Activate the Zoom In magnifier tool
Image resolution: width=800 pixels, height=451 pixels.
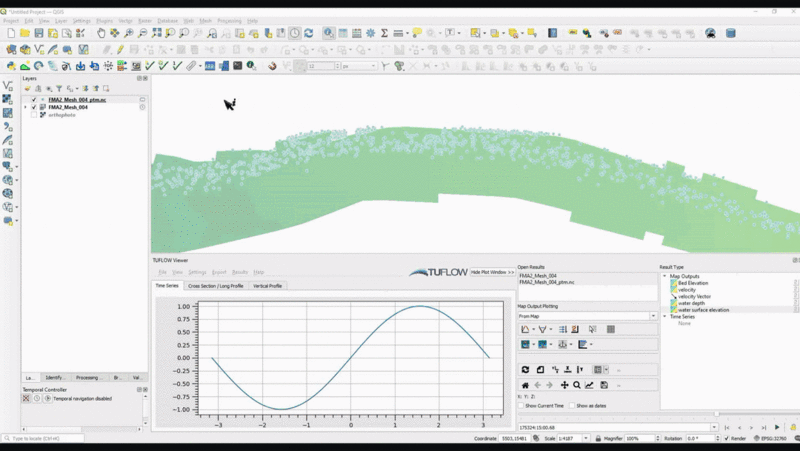[129, 33]
